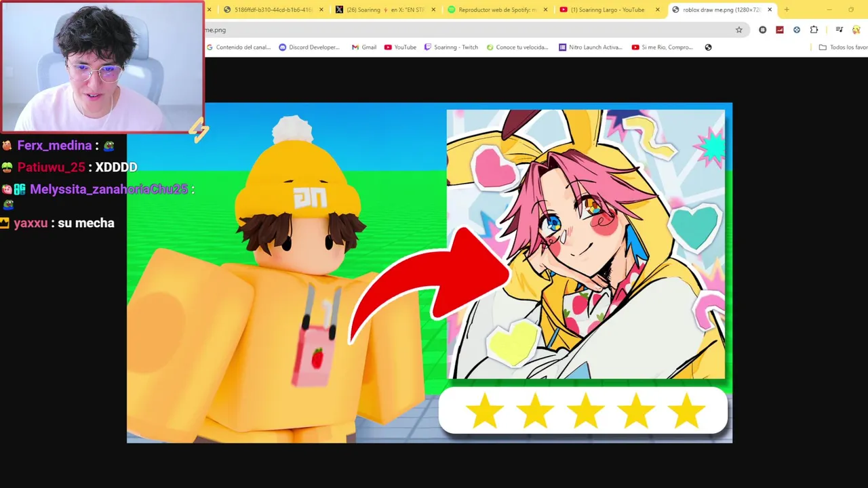Open Discord Developer bookmark
This screenshot has width=868, height=488.
click(x=310, y=47)
